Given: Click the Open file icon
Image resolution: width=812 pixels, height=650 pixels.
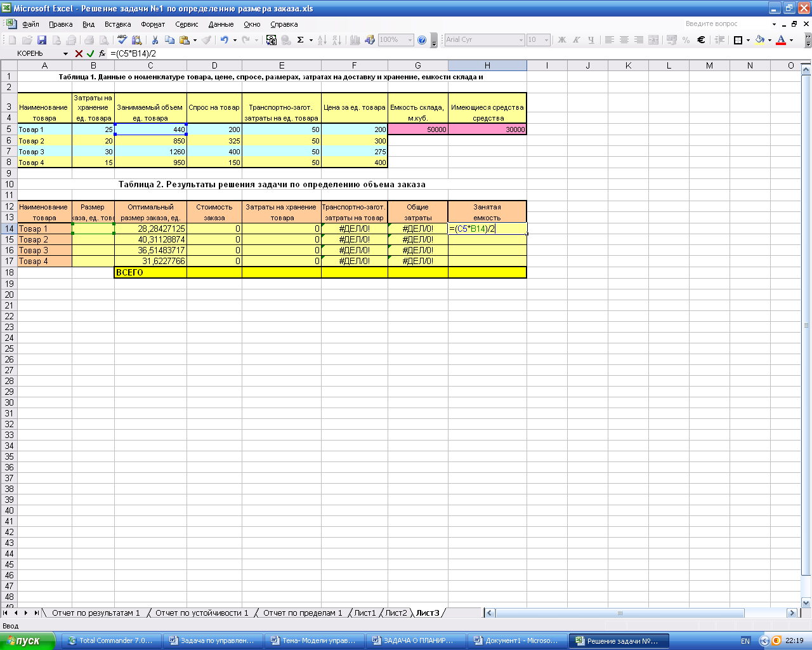Looking at the screenshot, I should point(27,39).
